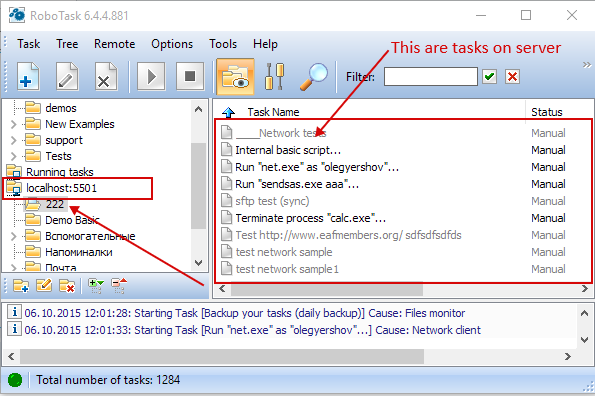Click in the Filter text field
The image size is (595, 396).
point(431,77)
